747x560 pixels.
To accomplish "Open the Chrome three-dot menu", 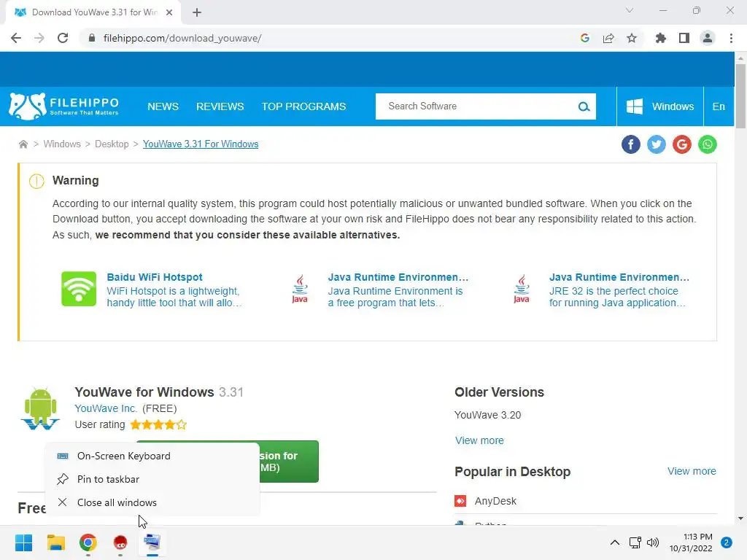I will click(731, 38).
